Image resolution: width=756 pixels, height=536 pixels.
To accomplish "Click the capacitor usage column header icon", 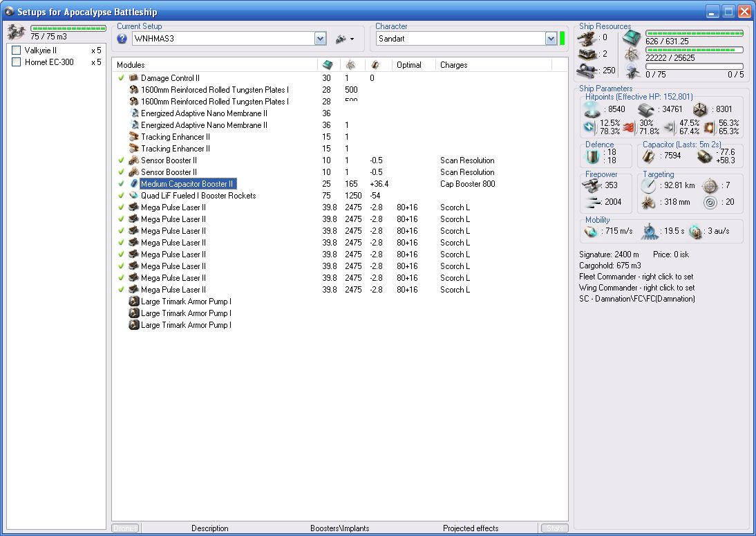I will (x=375, y=64).
